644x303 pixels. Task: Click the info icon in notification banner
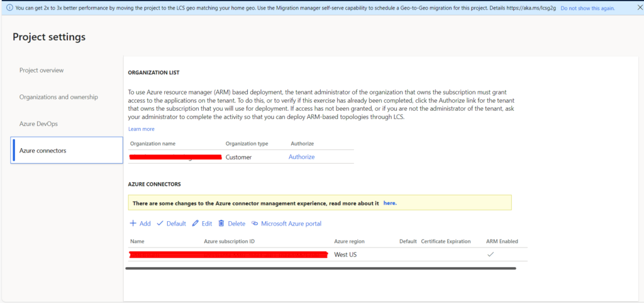(9, 8)
